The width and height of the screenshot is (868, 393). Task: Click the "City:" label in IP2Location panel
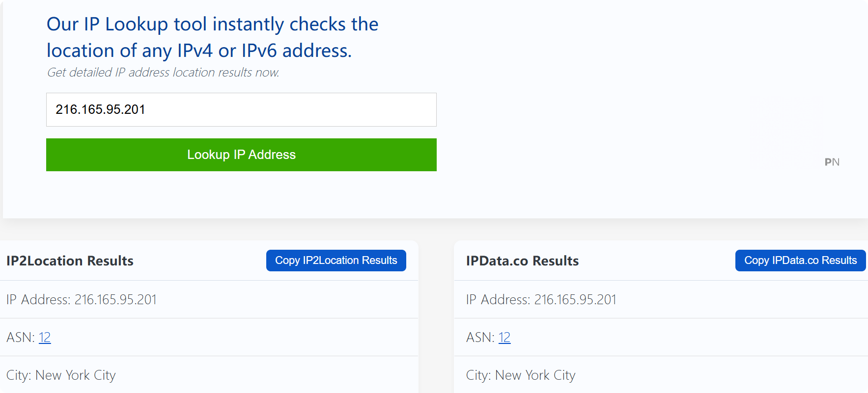click(x=19, y=375)
